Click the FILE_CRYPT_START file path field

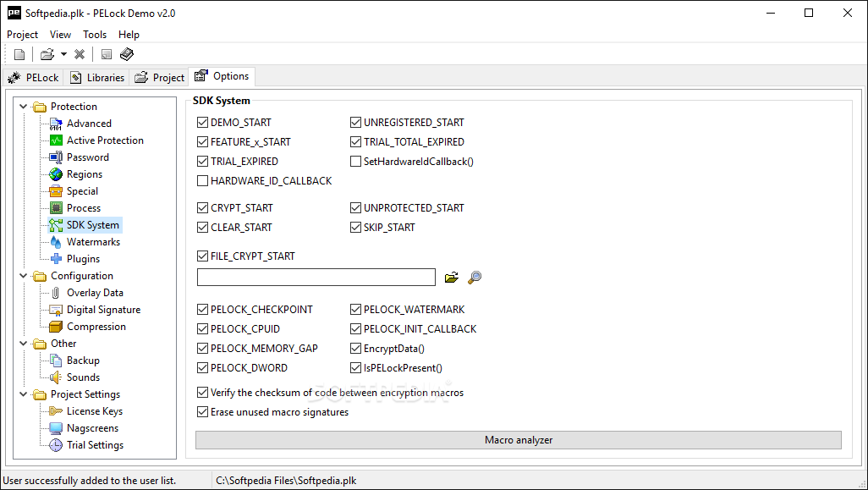pyautogui.click(x=316, y=278)
